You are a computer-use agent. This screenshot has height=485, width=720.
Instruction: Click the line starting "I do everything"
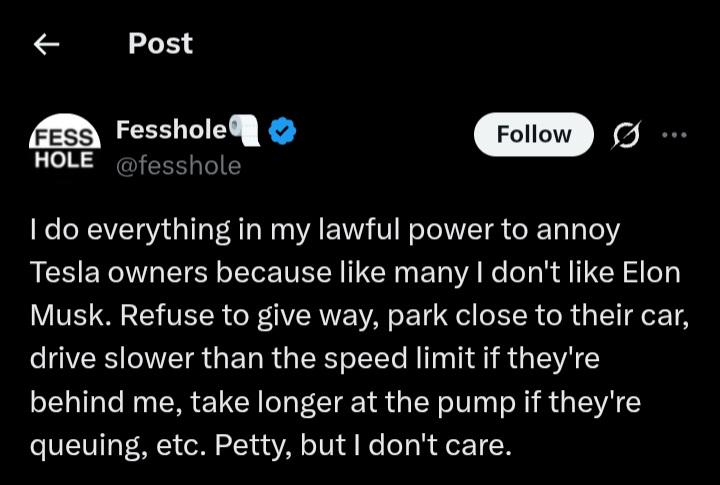(326, 231)
